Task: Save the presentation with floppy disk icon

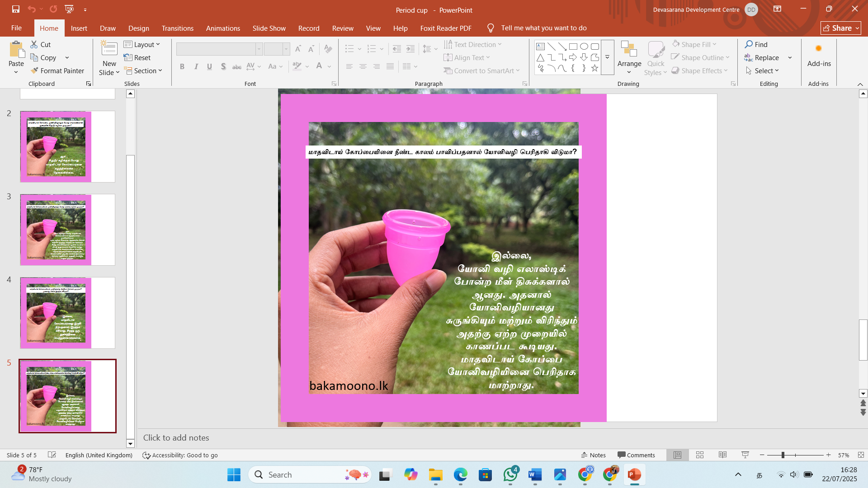Action: 16,9
